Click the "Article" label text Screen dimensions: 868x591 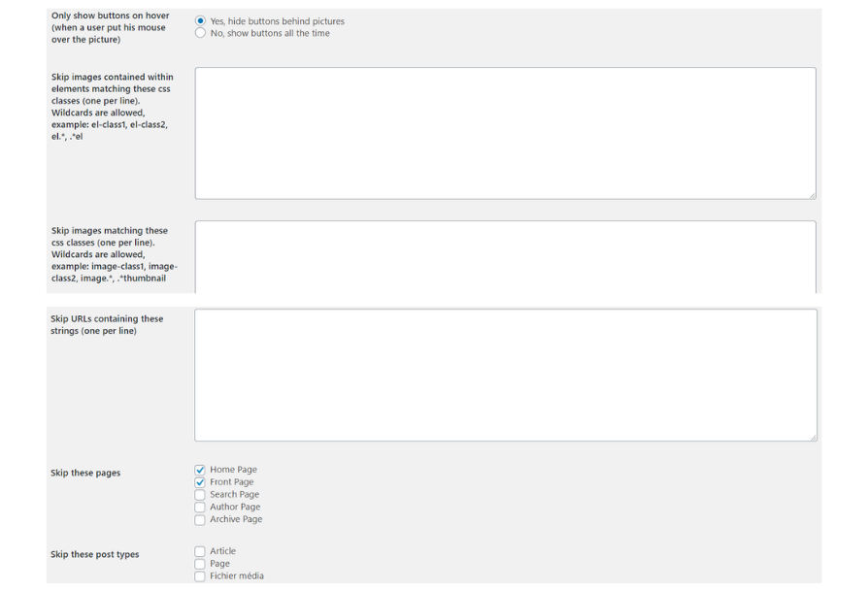click(x=222, y=550)
